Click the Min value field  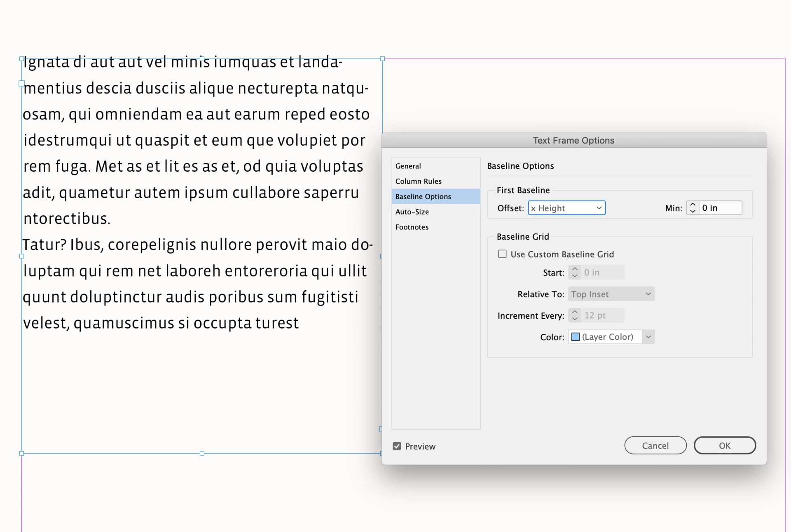[x=721, y=208]
